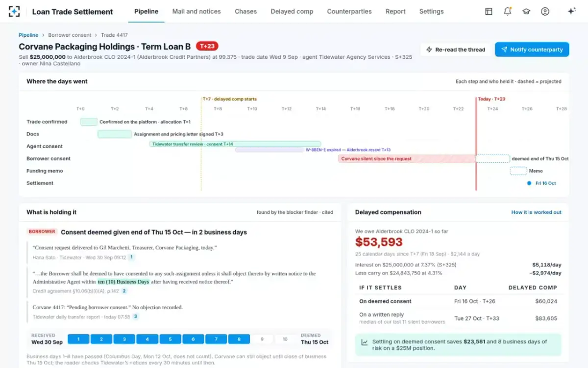Click the Fri 16 Oct settlement dot
Viewport: 588px width, 368px height.
click(529, 183)
